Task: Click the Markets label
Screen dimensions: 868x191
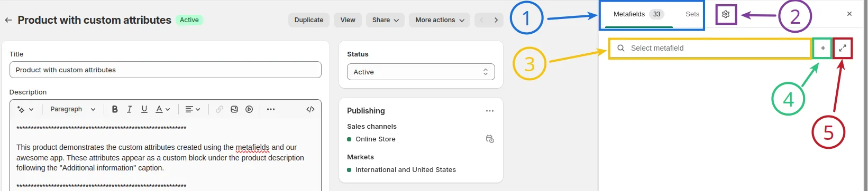Action: pyautogui.click(x=360, y=157)
